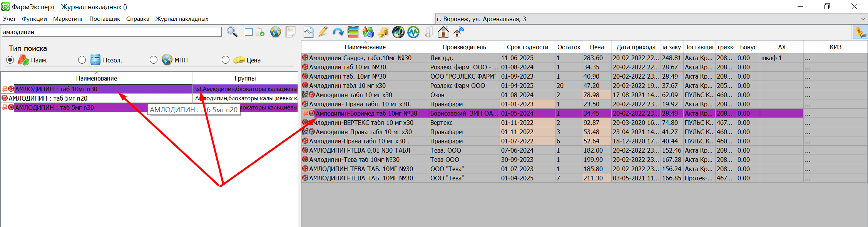Screen dimensions: 868x227
Task: Open the Поставщик menu
Action: 104,19
